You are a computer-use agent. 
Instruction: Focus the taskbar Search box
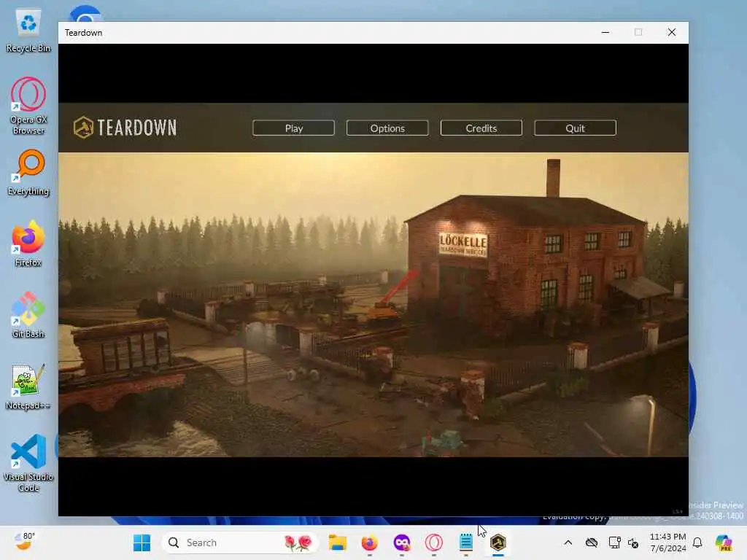coord(240,542)
